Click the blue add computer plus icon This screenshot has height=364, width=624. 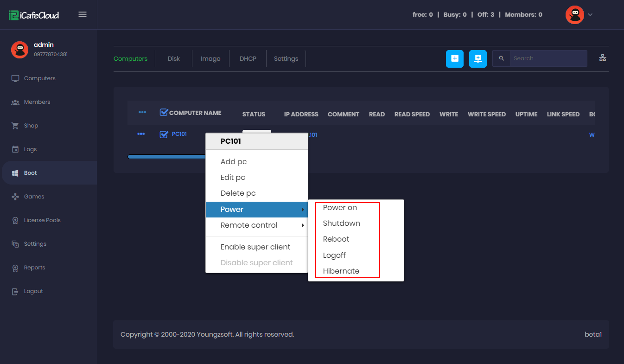coord(454,59)
